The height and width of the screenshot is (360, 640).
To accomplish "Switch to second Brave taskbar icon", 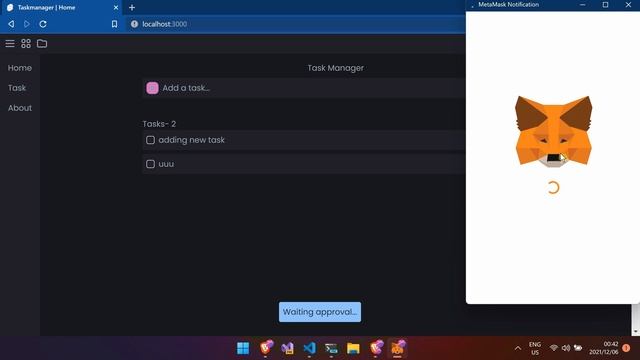I will point(376,348).
